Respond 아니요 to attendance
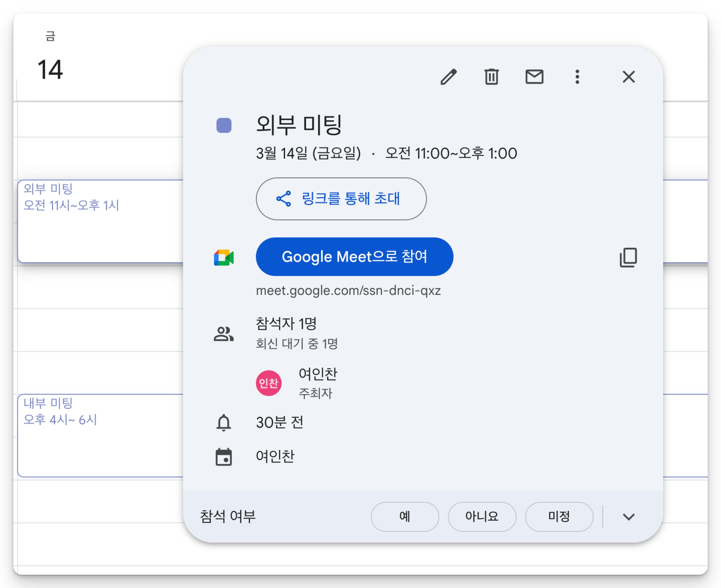 (482, 516)
